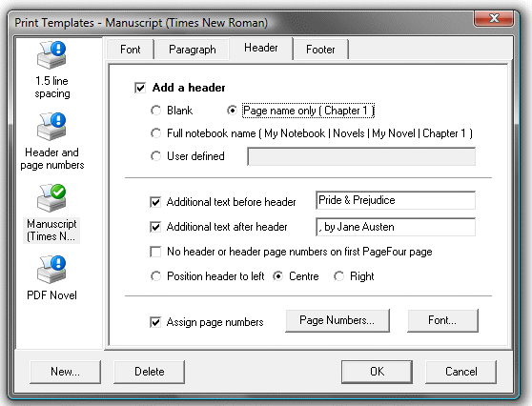532x406 pixels.
Task: Toggle the Add a header checkbox
Action: pos(140,88)
